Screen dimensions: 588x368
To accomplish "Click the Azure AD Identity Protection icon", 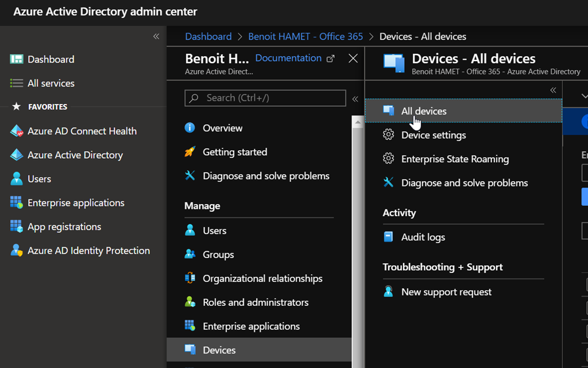I will (x=17, y=251).
